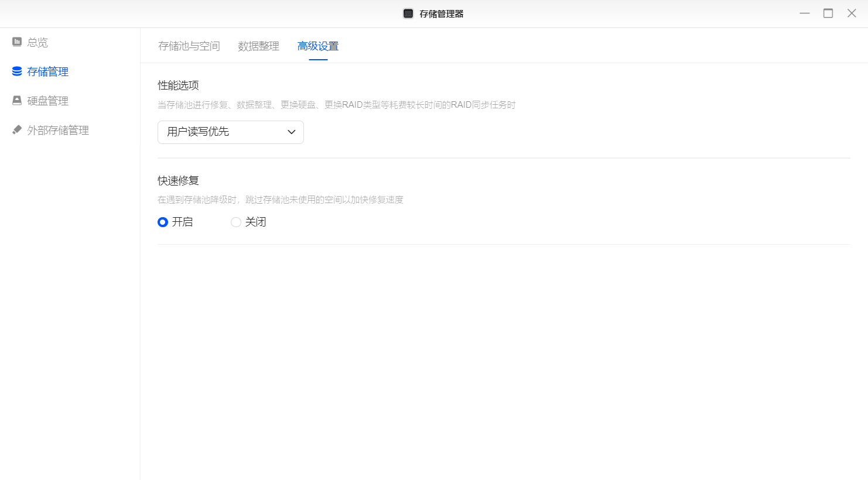
Task: Click the 存储管理器 app icon in title bar
Action: pyautogui.click(x=408, y=13)
